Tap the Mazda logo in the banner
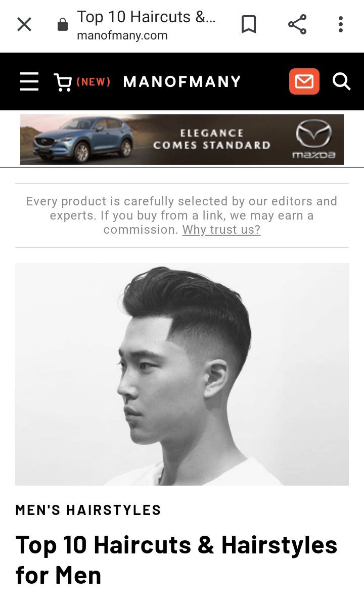This screenshot has width=364, height=601. click(314, 139)
